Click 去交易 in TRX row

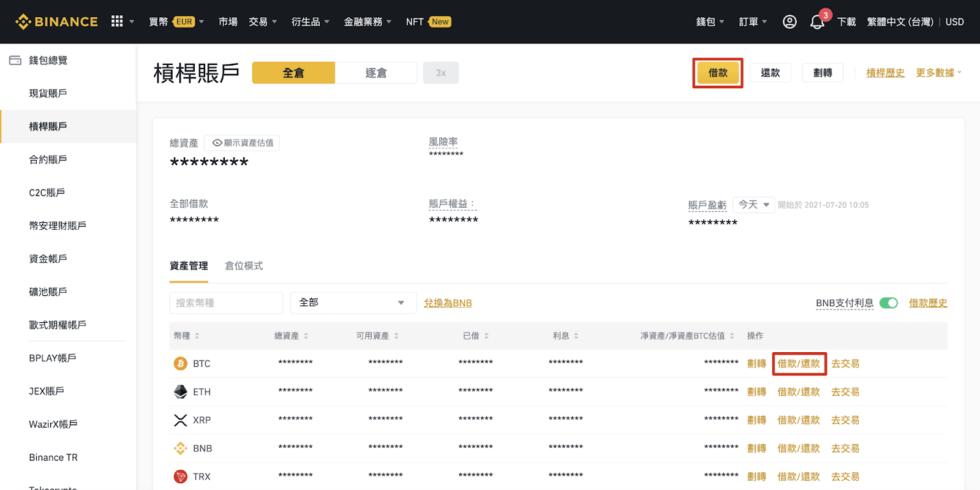(x=845, y=477)
